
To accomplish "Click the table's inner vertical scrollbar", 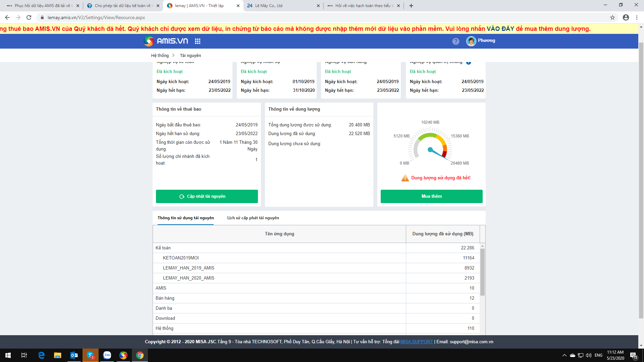I will pos(482,272).
